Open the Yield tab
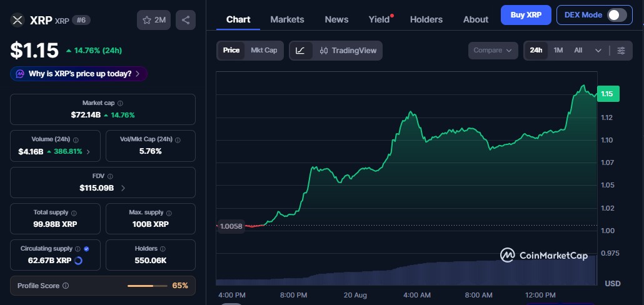Image resolution: width=644 pixels, height=305 pixels. 379,19
